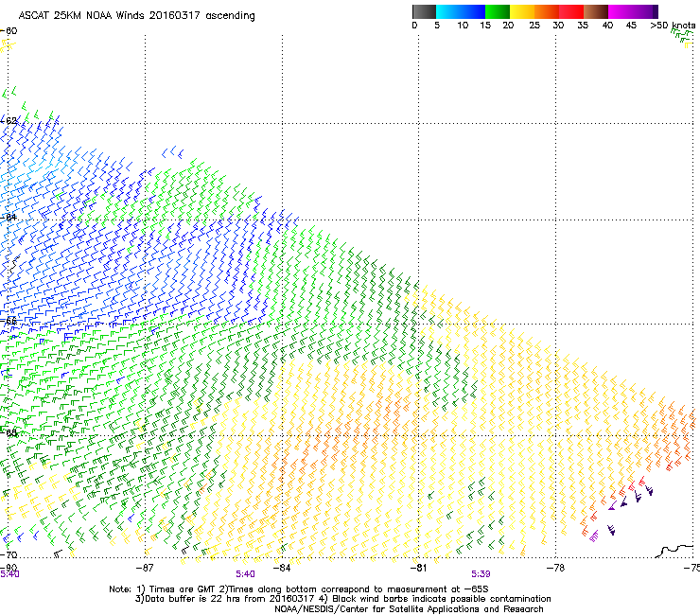This screenshot has height=615, width=700.
Task: Click the '-90' longitude axis label
Action: point(9,568)
